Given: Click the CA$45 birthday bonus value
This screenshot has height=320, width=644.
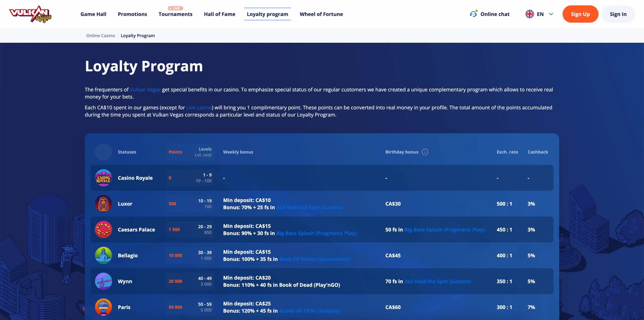Looking at the screenshot, I should pyautogui.click(x=393, y=256).
